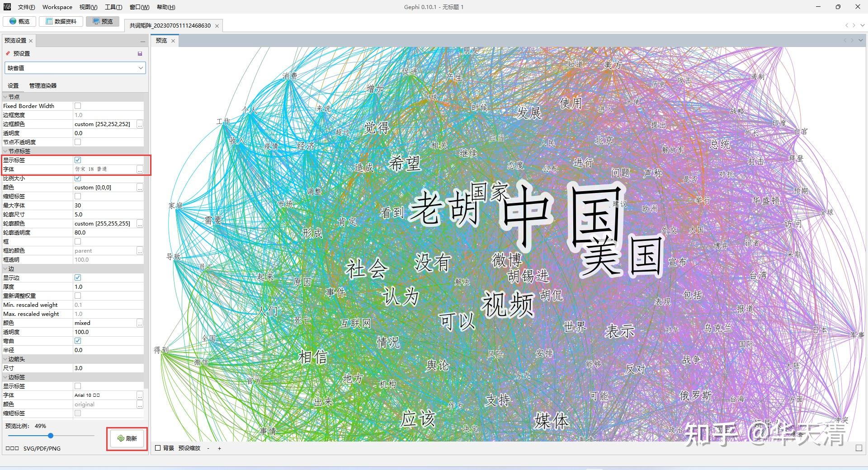Viewport: 868px width, 470px height.
Task: Click the 预设缩放 reset zoom button
Action: pyautogui.click(x=190, y=448)
